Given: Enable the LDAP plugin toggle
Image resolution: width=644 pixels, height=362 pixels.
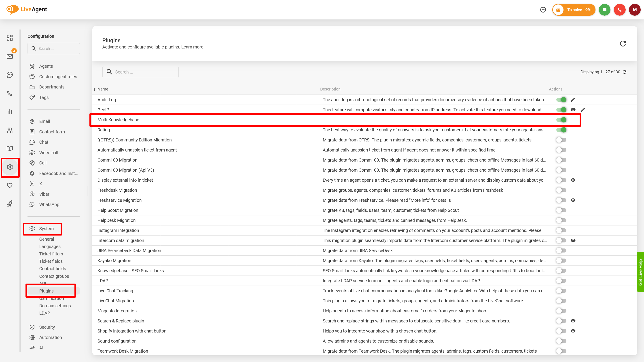Looking at the screenshot, I should coord(561,281).
